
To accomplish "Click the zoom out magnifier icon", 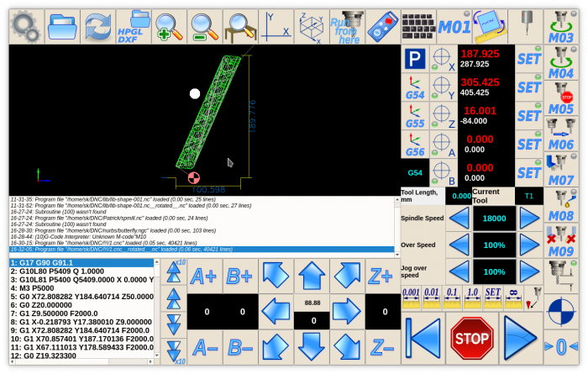I will [202, 27].
